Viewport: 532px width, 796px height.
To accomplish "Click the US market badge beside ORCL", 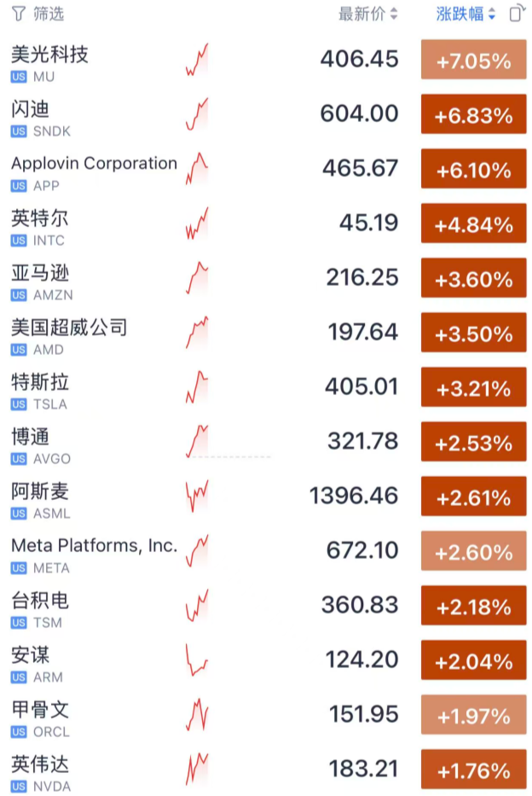I will (19, 732).
